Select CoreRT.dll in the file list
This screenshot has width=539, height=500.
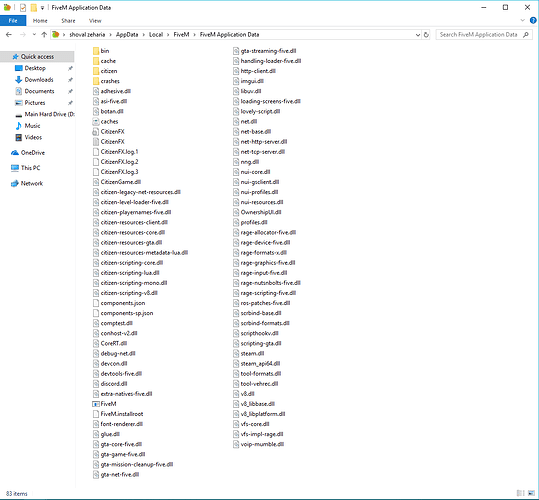point(110,343)
